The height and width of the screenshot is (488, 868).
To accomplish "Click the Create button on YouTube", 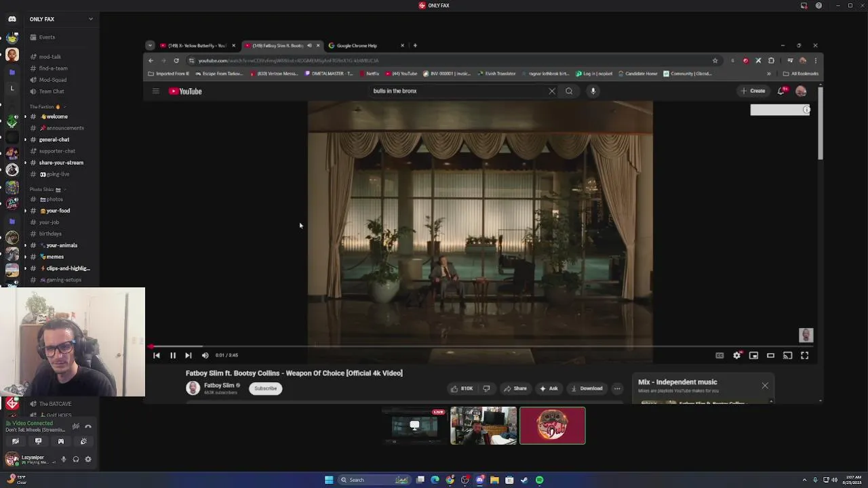I will (753, 91).
